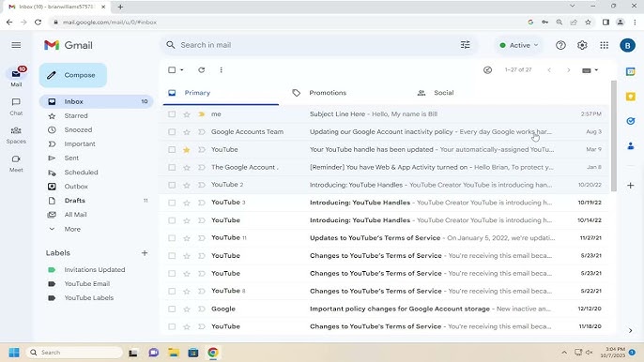
Task: Show search options filter icon
Action: tap(466, 45)
